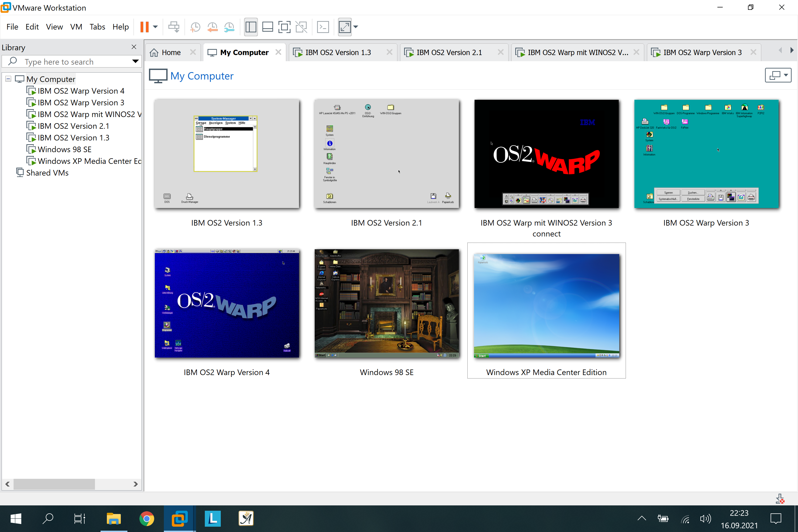Viewport: 798px width, 532px height.
Task: Close the IBM OS2 Version 2.1 tab
Action: (500, 52)
